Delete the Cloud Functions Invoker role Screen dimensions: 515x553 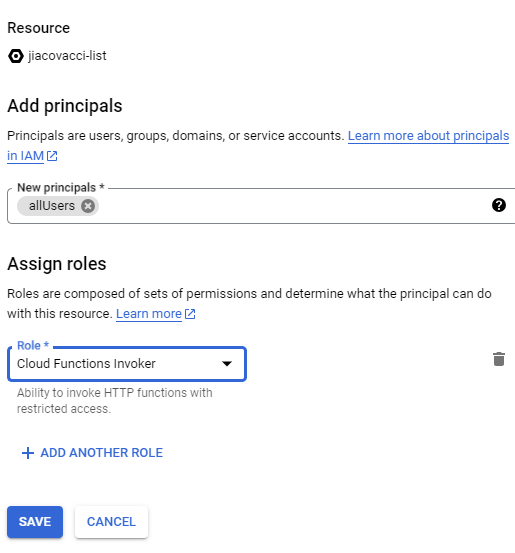499,359
